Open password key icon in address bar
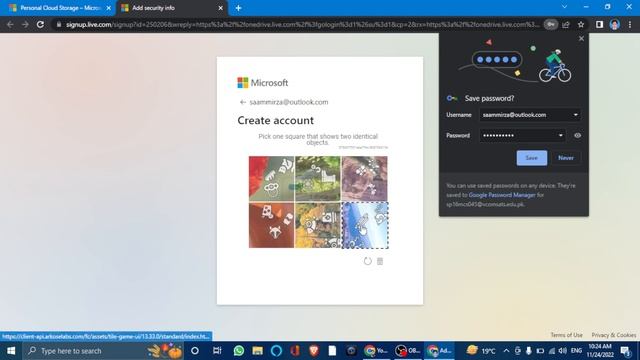Image resolution: width=640 pixels, height=360 pixels. [551, 24]
